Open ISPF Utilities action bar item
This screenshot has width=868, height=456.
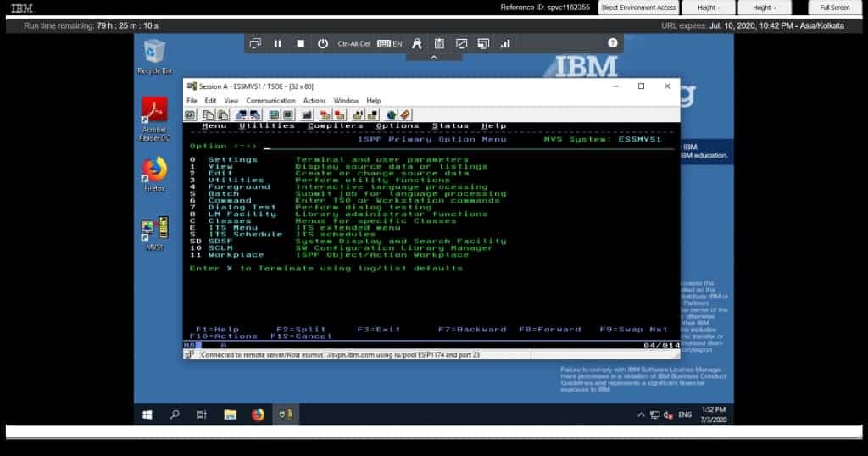pyautogui.click(x=267, y=126)
